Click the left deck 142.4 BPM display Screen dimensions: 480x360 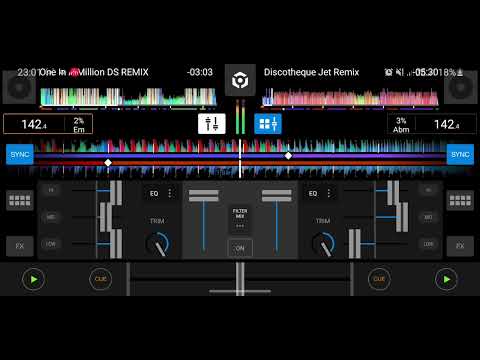[x=34, y=125]
